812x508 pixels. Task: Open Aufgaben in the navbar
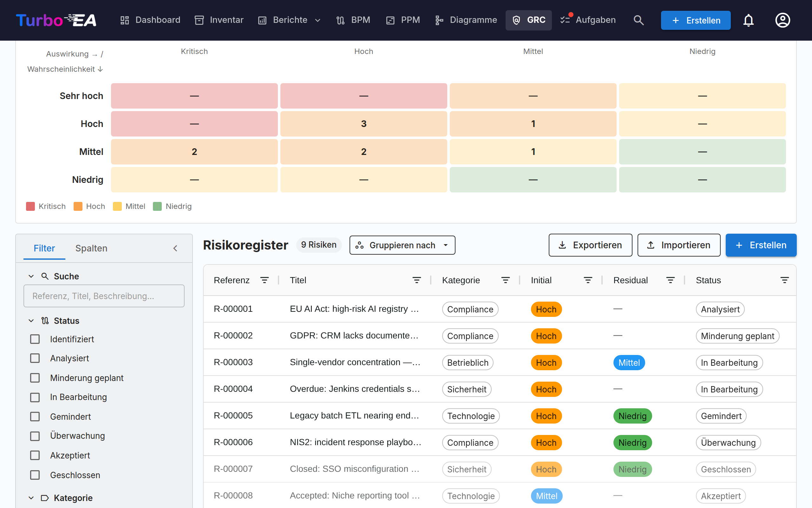tap(588, 20)
